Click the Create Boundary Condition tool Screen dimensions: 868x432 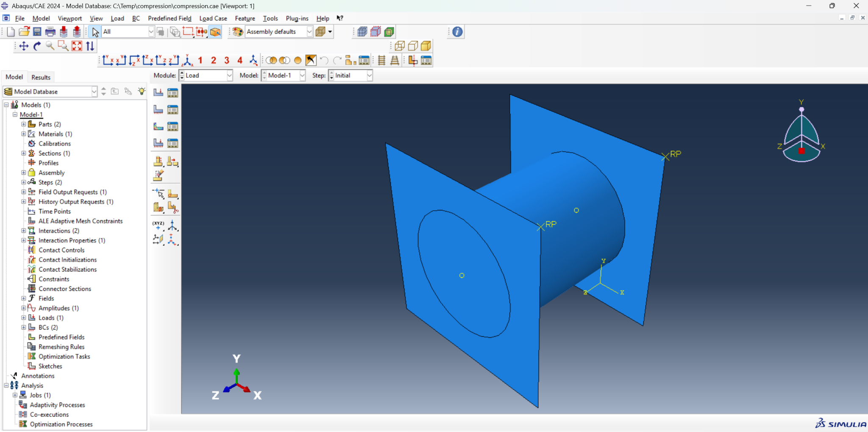click(x=158, y=109)
